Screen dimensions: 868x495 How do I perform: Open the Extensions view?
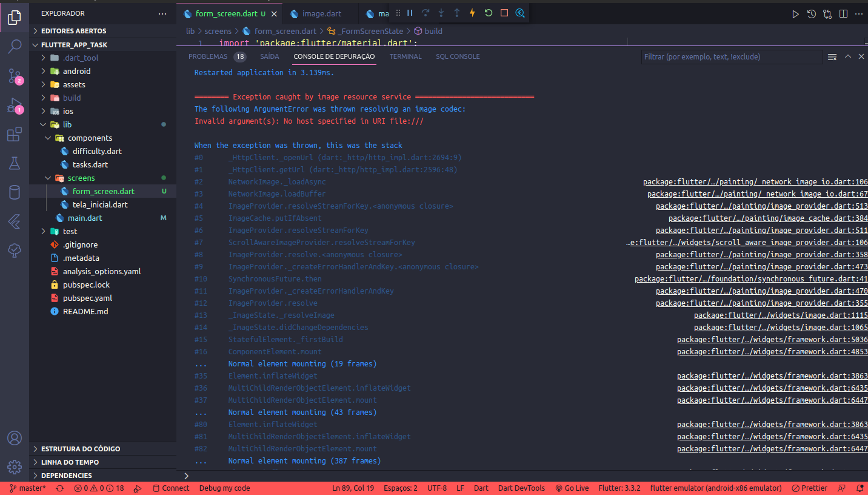[x=15, y=135]
